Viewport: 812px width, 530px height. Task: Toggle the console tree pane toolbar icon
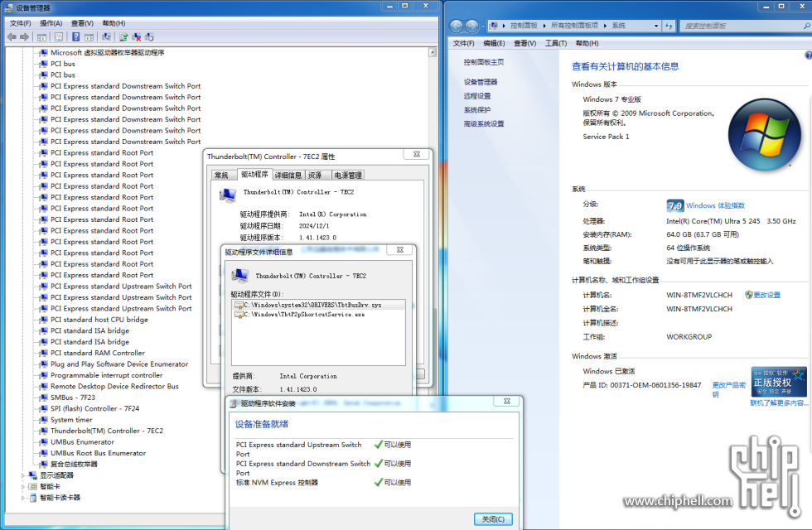click(x=42, y=36)
